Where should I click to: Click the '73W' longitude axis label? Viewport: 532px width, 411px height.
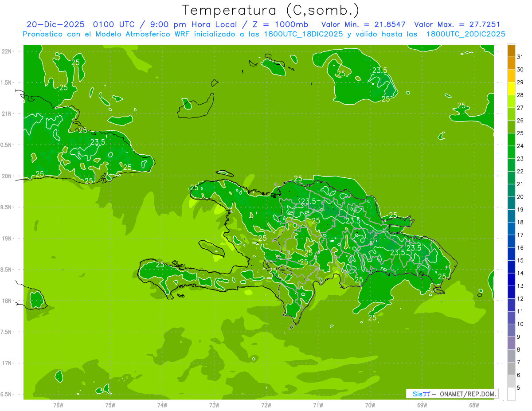pos(214,405)
